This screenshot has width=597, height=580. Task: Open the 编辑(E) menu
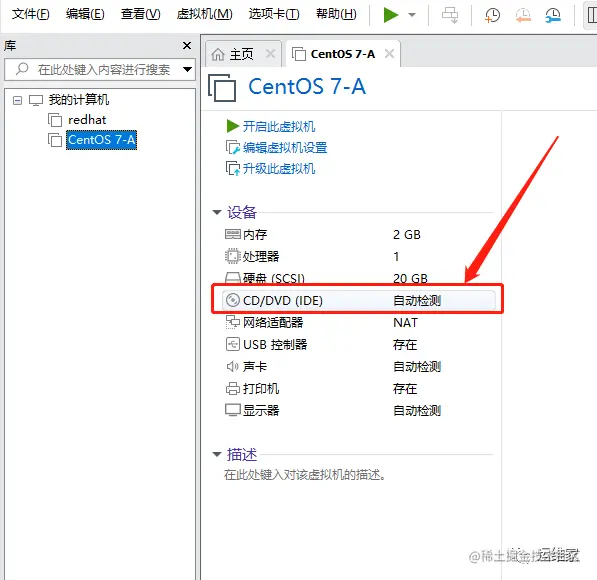(x=85, y=14)
